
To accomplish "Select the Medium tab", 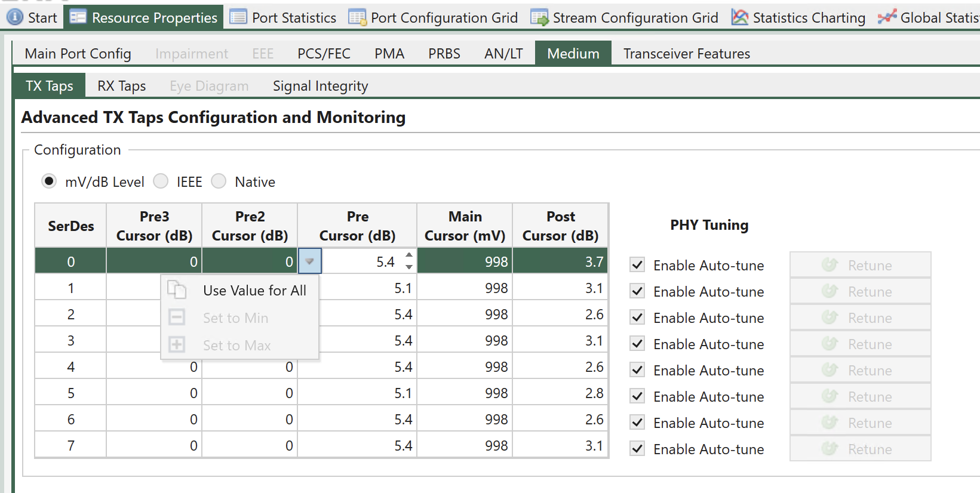I will pos(573,53).
